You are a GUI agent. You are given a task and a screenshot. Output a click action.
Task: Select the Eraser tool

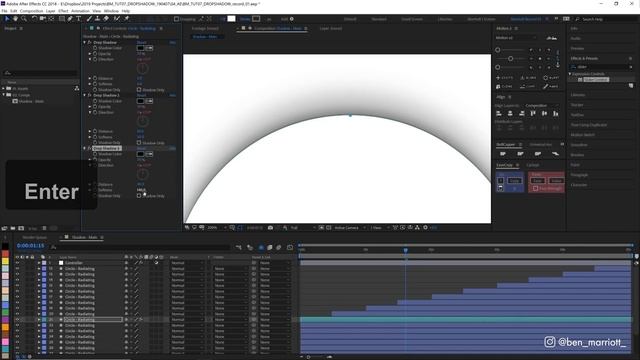pos(106,19)
